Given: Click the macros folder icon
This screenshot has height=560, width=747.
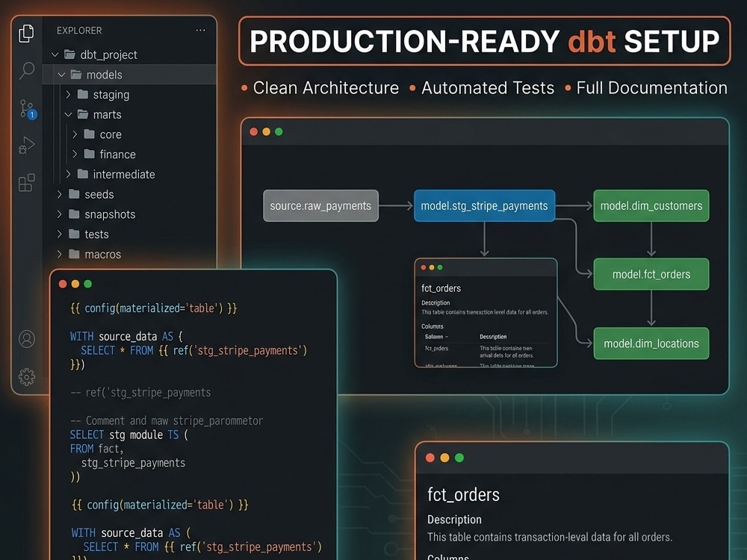Looking at the screenshot, I should point(74,254).
